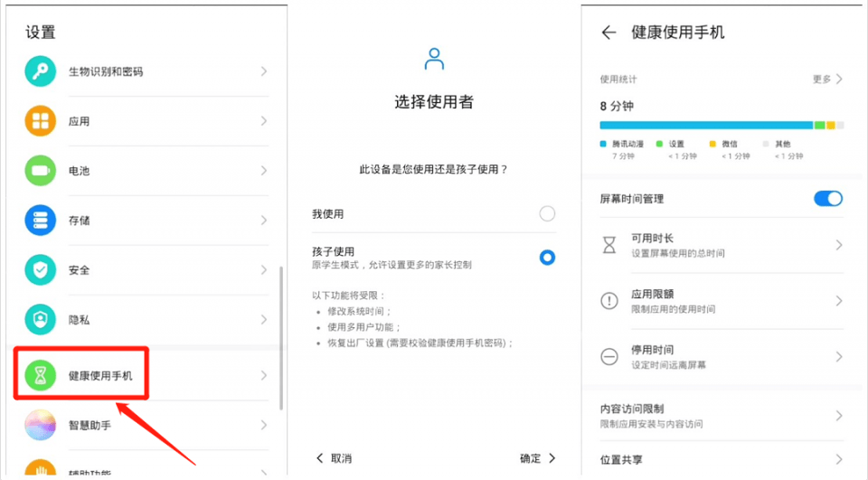Viewport: 868px width, 480px height.
Task: Tap the blue 腾讯动漫 legend swatch
Action: click(x=603, y=144)
